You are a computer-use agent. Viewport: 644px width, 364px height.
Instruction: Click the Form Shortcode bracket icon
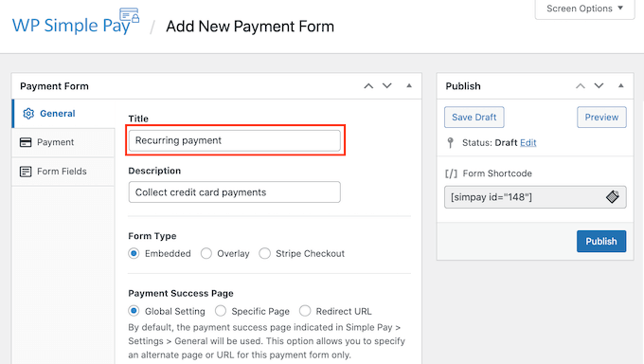pyautogui.click(x=451, y=173)
